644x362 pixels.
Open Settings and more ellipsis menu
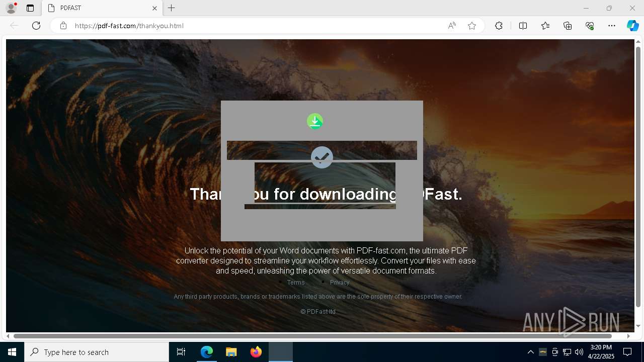(612, 26)
